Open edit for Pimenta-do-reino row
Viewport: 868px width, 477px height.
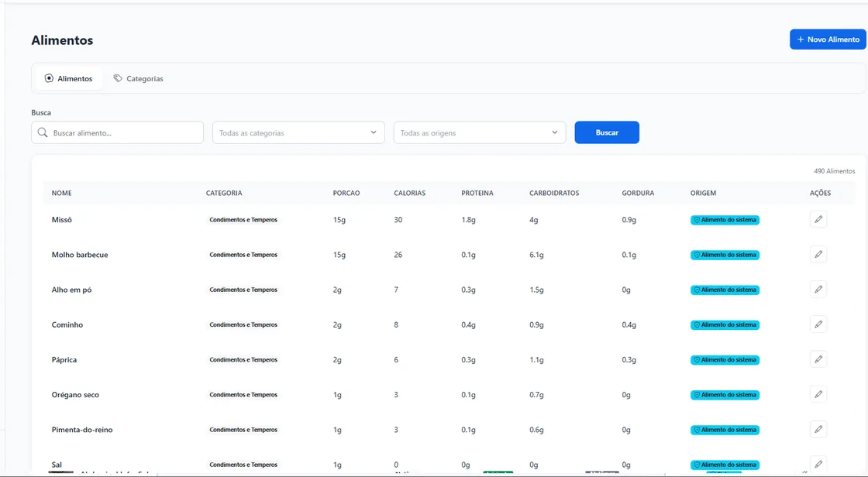[818, 430]
